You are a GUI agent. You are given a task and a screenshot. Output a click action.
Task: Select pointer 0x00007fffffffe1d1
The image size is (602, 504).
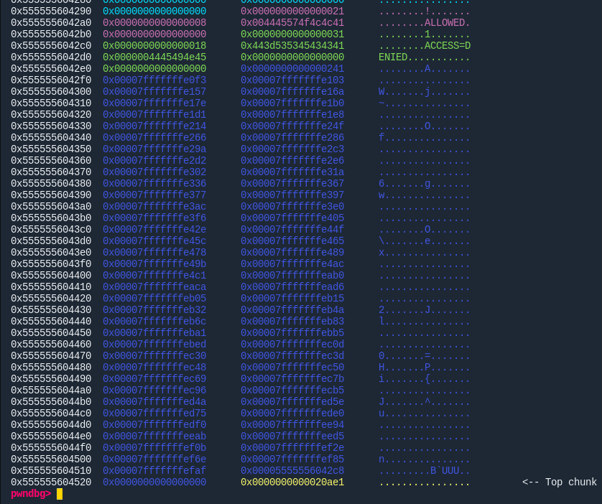click(154, 115)
